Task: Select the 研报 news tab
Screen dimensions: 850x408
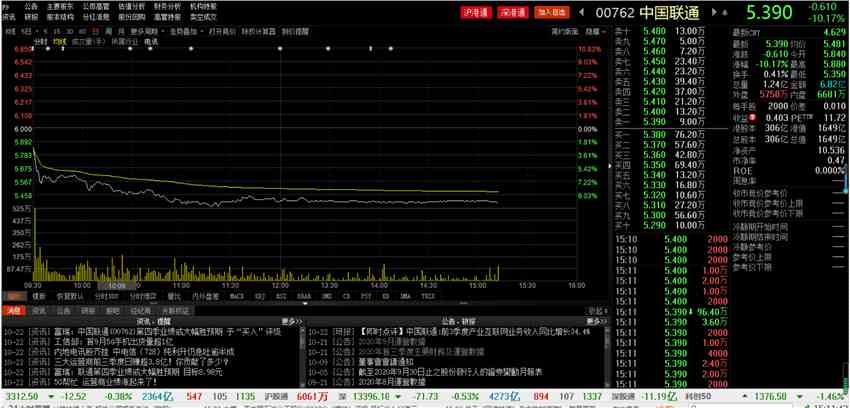Action: pyautogui.click(x=88, y=311)
